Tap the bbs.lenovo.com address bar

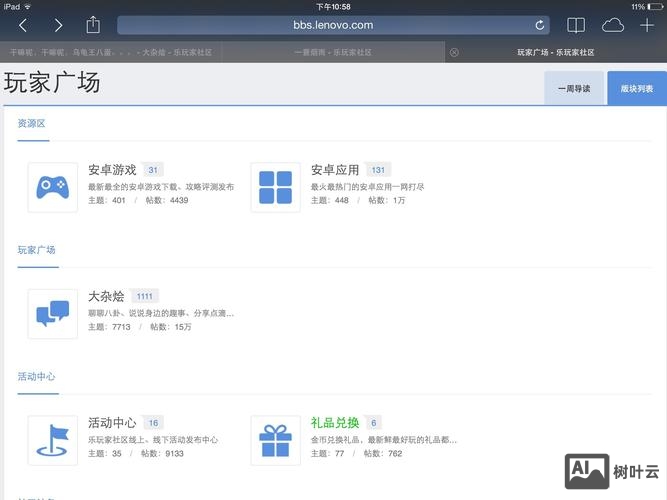[335, 25]
